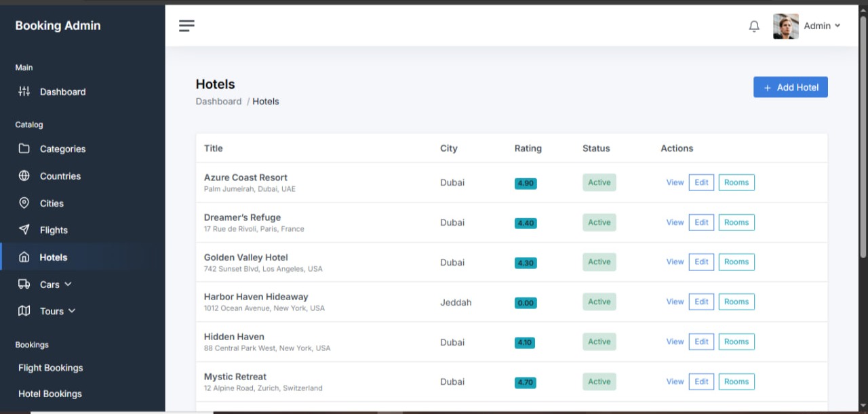
Task: Click the rating badge showing 4.90
Action: click(525, 183)
